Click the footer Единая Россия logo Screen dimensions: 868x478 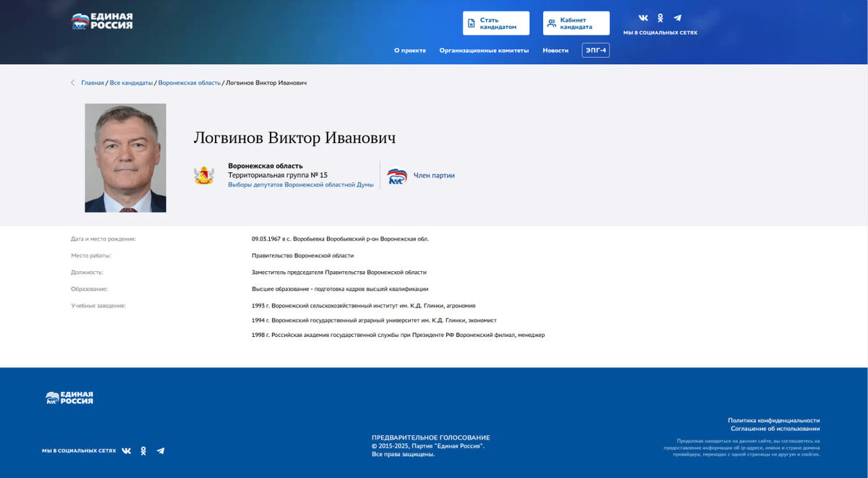coord(71,398)
